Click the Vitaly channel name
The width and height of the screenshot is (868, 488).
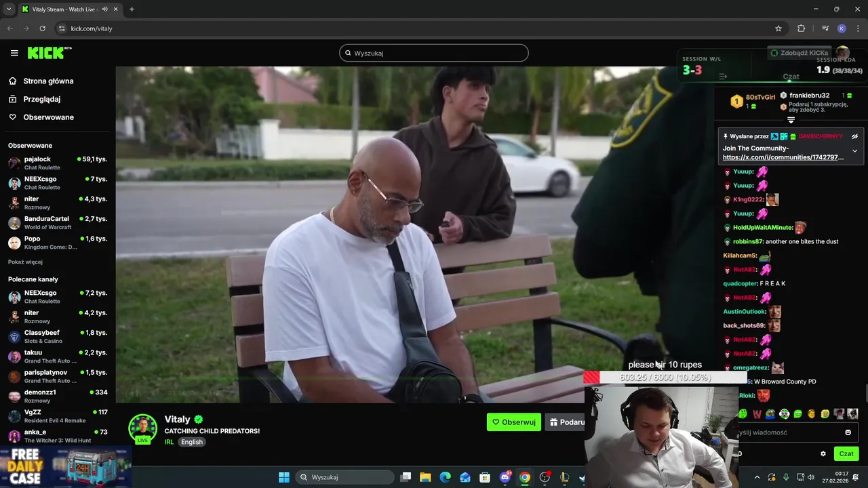point(177,420)
